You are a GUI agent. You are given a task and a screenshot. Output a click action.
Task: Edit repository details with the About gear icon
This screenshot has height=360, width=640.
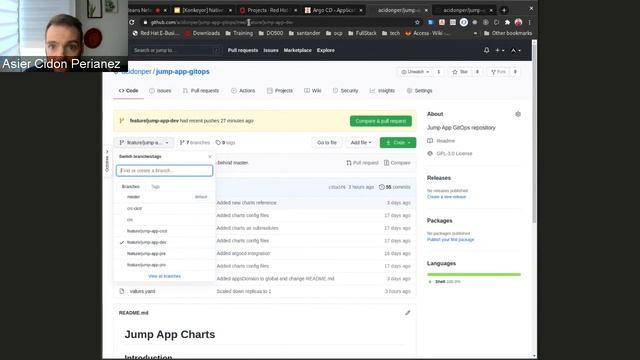(x=518, y=114)
